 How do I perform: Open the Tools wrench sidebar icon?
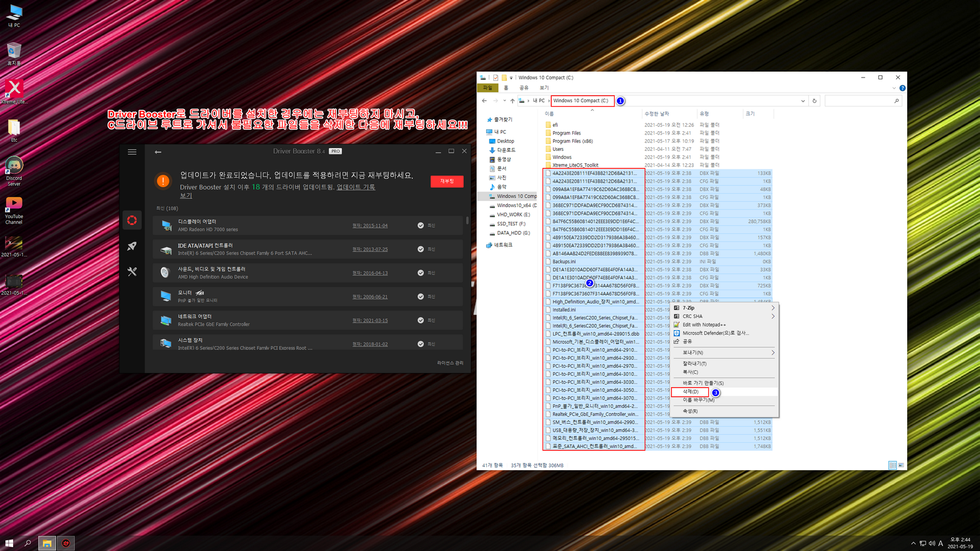pos(132,272)
